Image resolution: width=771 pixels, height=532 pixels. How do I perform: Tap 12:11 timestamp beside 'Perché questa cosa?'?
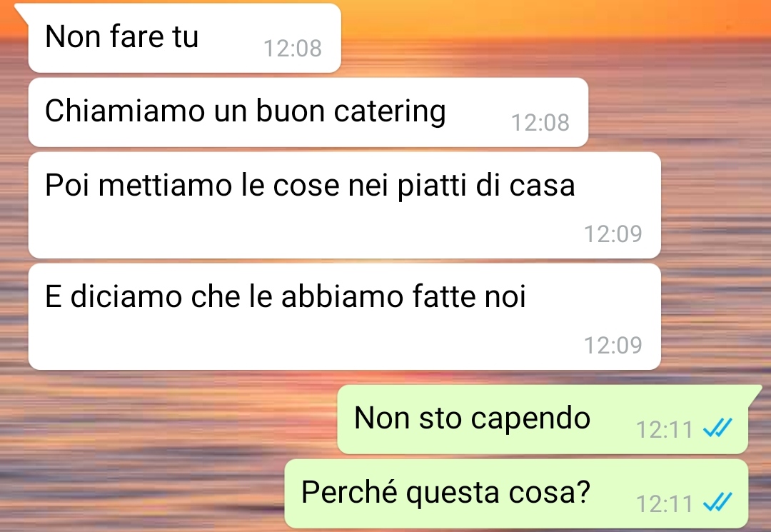(665, 504)
